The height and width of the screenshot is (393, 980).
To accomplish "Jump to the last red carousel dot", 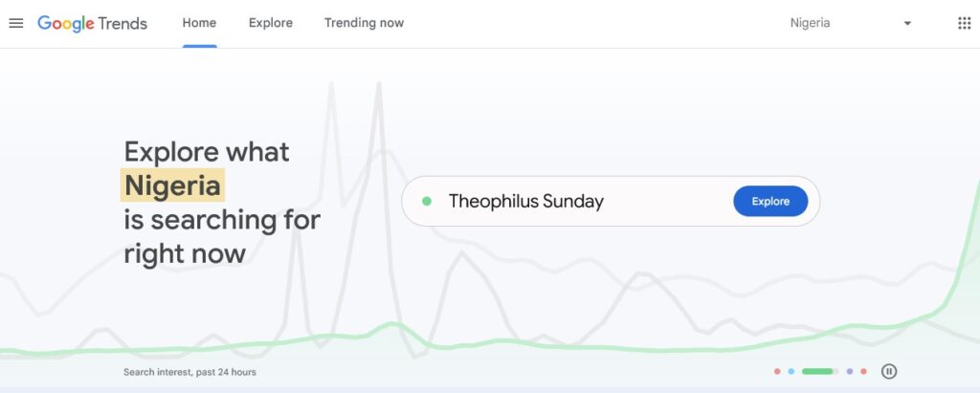I will 863,371.
